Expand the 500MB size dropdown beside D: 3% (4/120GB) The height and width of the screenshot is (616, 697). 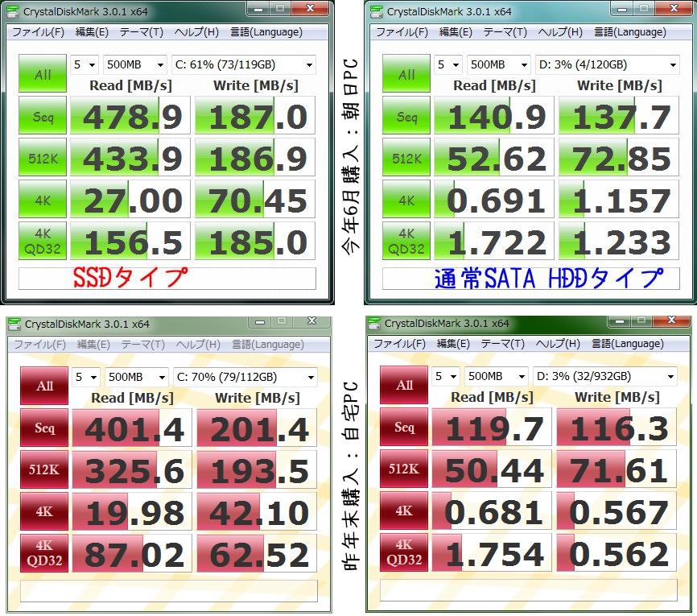496,65
